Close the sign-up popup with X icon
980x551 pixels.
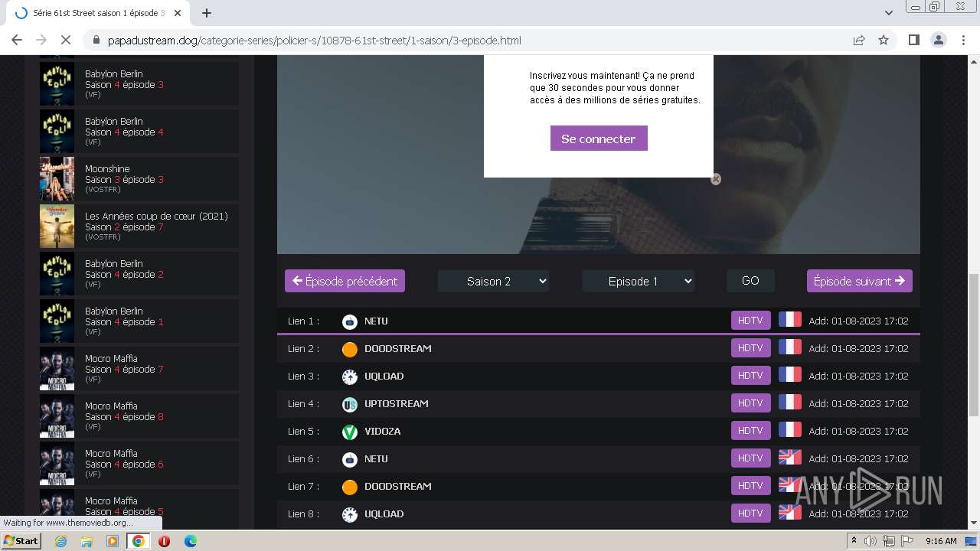pyautogui.click(x=716, y=179)
